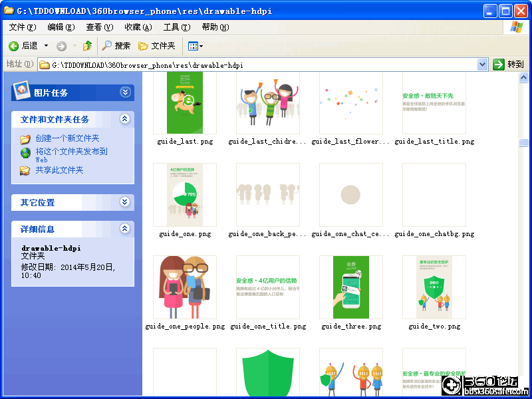Click the drive icon in the address bar
This screenshot has height=399, width=532.
[x=43, y=64]
